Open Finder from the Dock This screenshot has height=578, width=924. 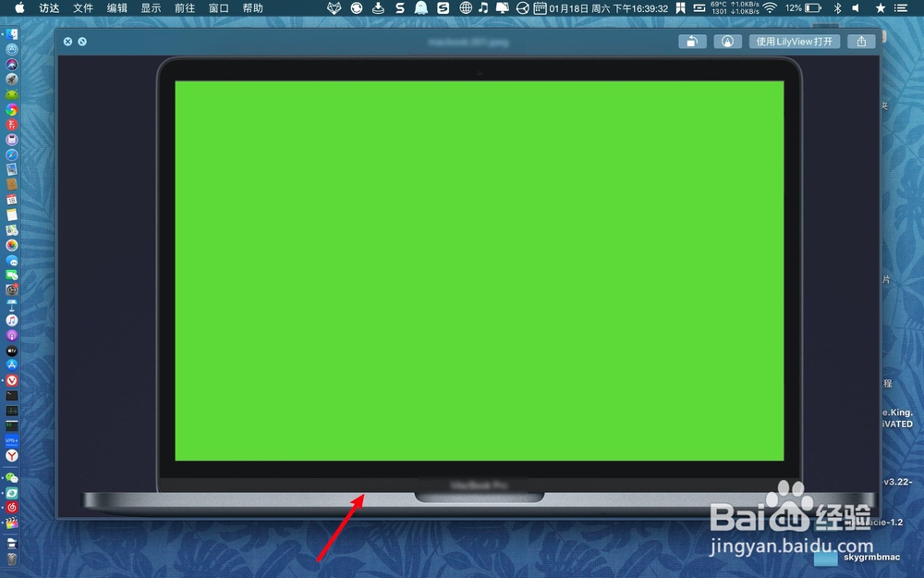[12, 34]
